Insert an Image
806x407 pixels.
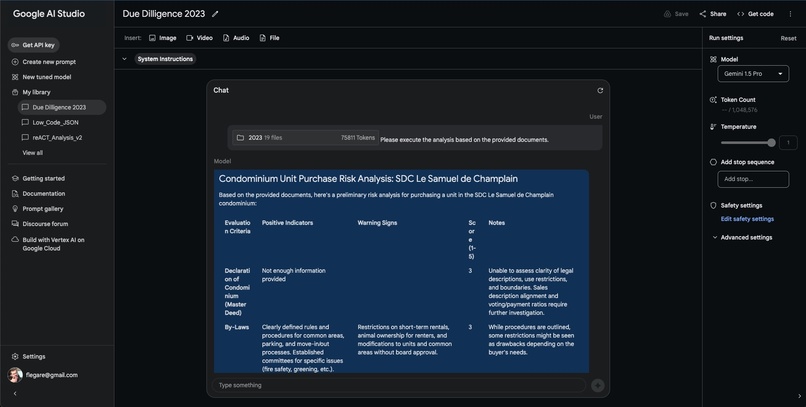point(162,38)
